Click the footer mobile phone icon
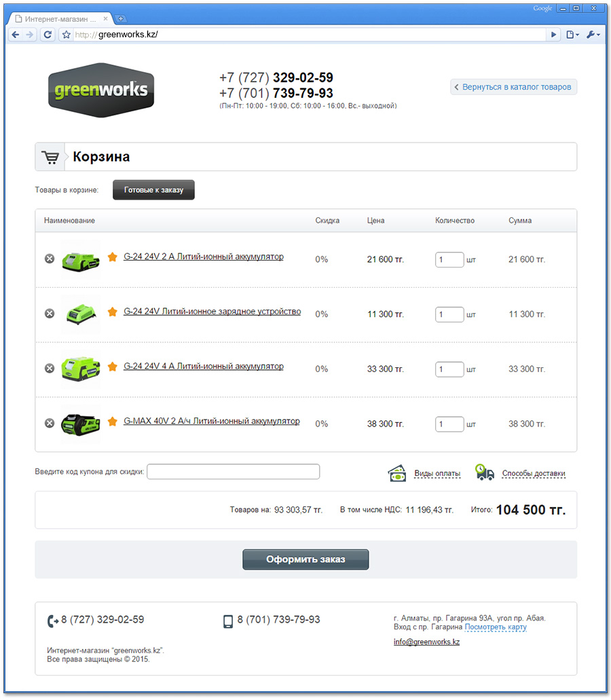611x700 pixels. pos(228,621)
